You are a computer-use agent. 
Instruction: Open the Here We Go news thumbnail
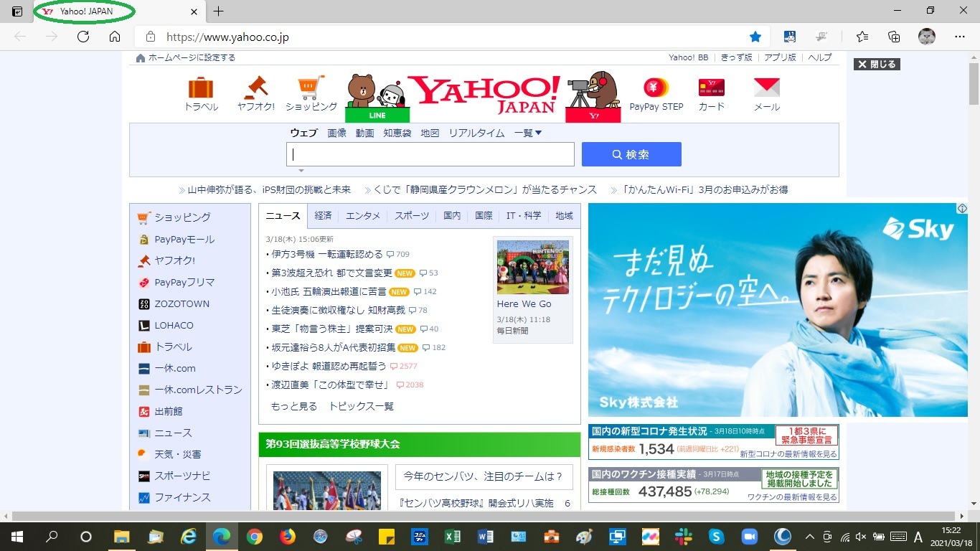click(533, 267)
